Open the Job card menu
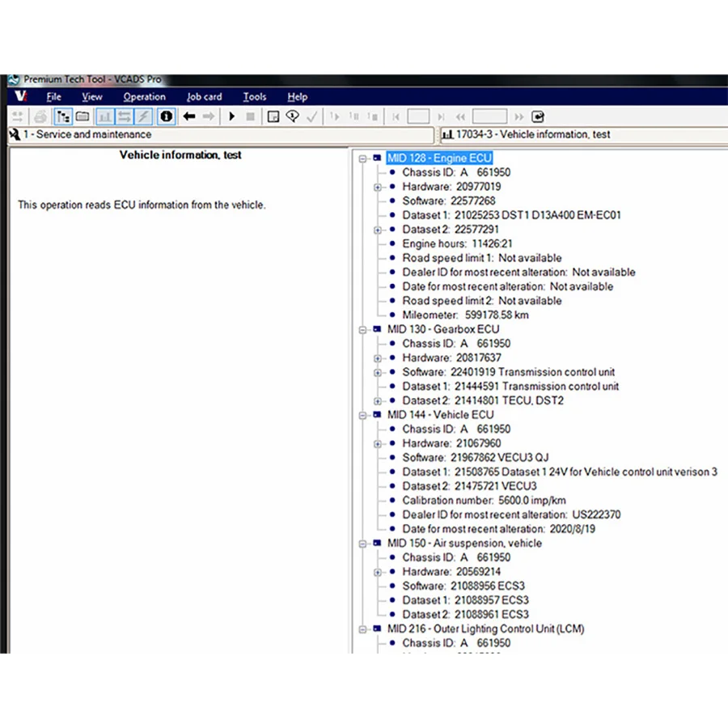This screenshot has height=728, width=728. pos(205,96)
